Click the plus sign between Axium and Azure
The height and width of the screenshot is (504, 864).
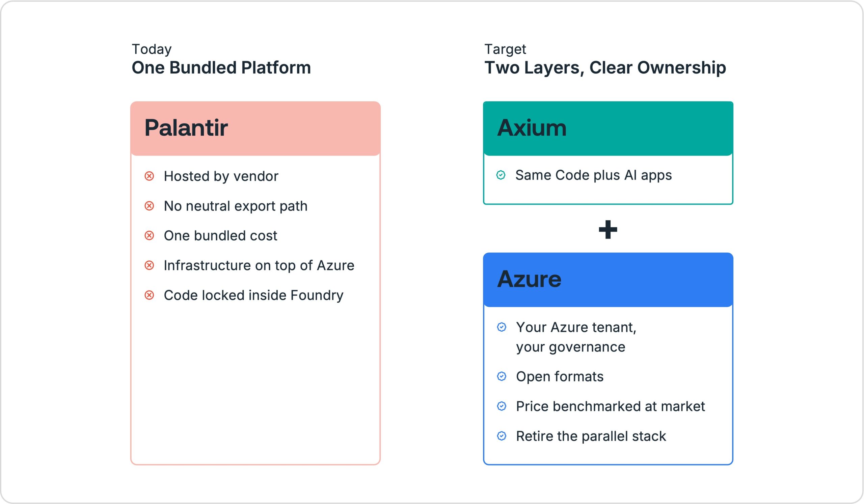click(608, 229)
